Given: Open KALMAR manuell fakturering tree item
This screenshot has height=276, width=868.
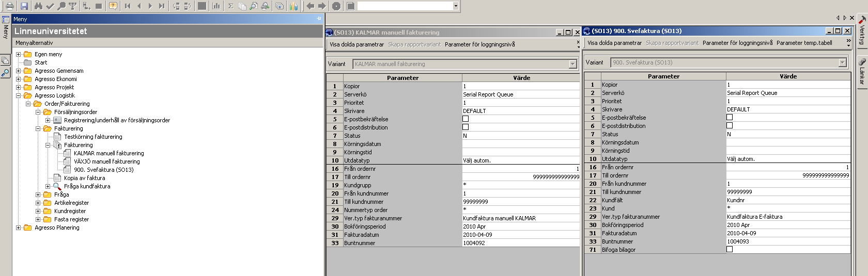Looking at the screenshot, I should point(109,153).
